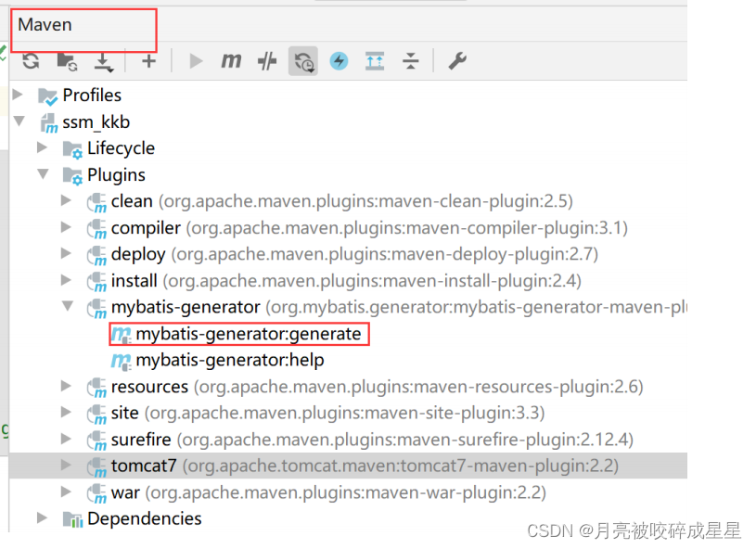Click the mybatis-generator plugin icon
This screenshot has height=549, width=756.
click(96, 309)
